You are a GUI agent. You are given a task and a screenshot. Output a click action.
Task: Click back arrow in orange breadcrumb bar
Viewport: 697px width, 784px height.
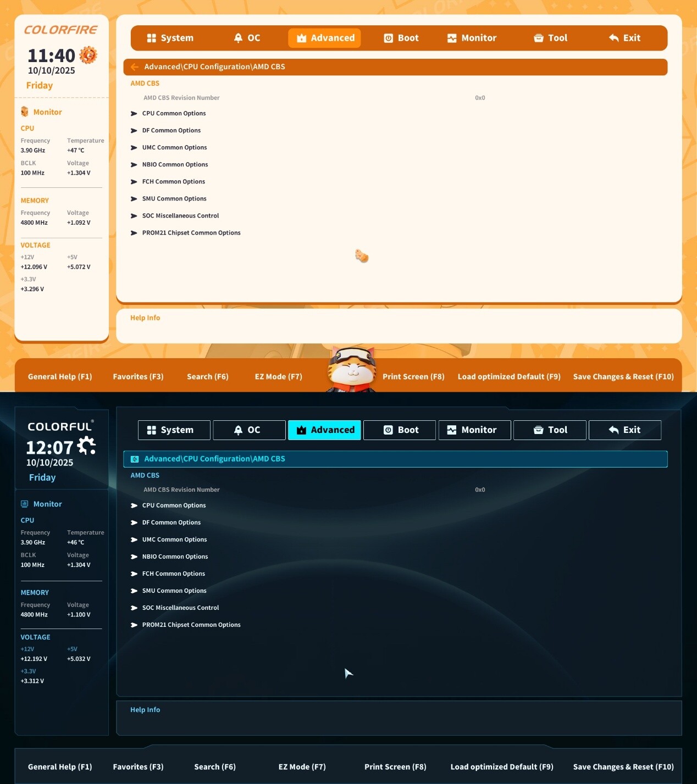135,67
